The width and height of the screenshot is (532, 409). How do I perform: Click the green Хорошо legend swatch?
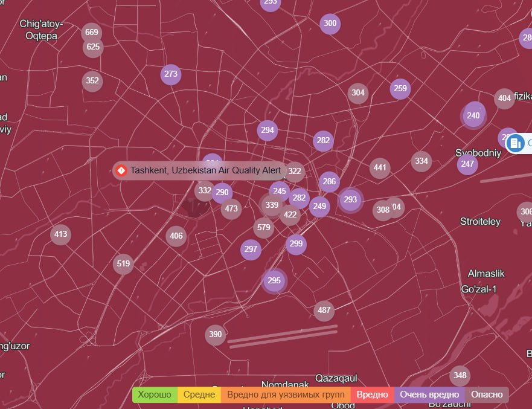tap(155, 395)
